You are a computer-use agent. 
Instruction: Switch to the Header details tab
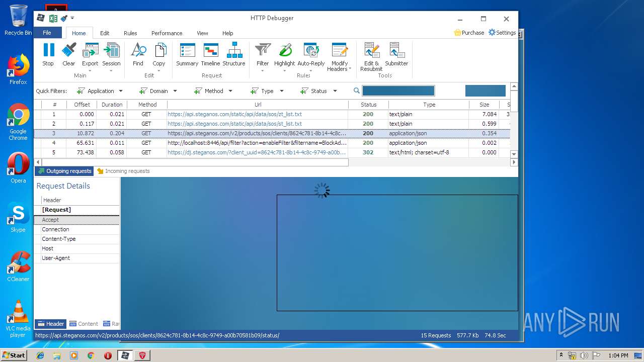point(51,324)
